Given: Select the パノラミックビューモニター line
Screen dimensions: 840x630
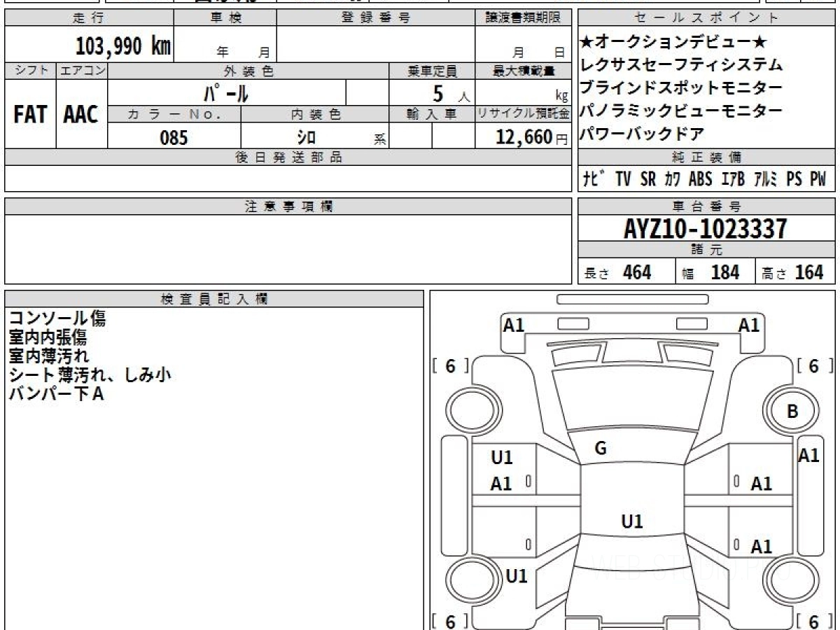Looking at the screenshot, I should pos(681,111).
